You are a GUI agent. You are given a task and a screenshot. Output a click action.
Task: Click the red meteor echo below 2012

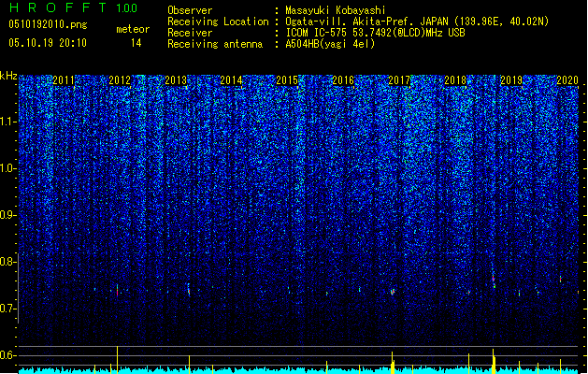[118, 291]
